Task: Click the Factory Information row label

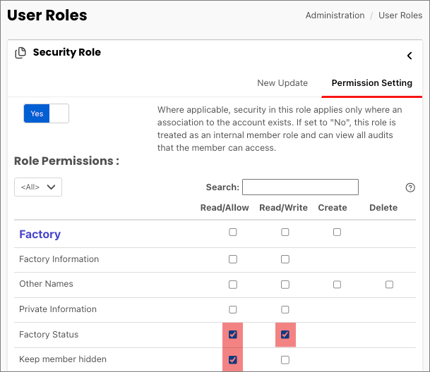Action: click(59, 259)
